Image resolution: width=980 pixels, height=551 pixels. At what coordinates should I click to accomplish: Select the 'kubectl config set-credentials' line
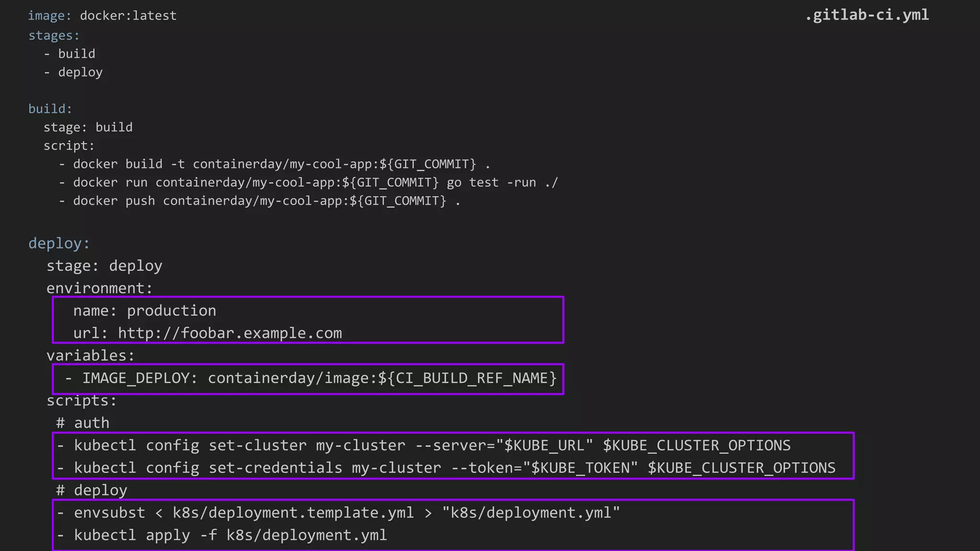446,468
